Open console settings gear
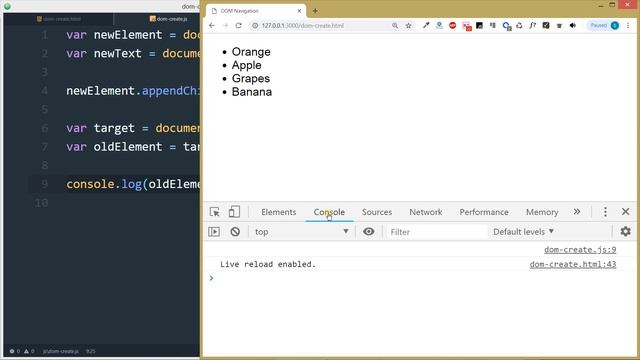Viewport: 640px width, 360px height. 625,231
